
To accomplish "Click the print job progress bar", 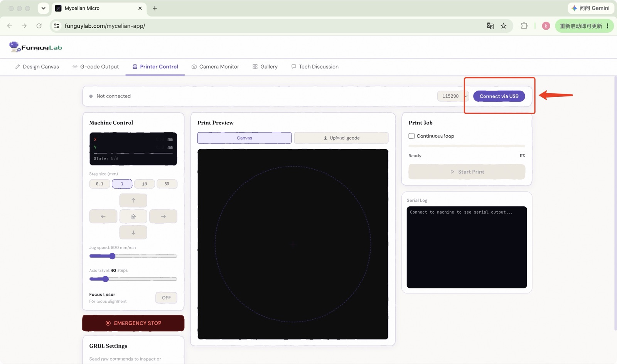I will [x=467, y=146].
